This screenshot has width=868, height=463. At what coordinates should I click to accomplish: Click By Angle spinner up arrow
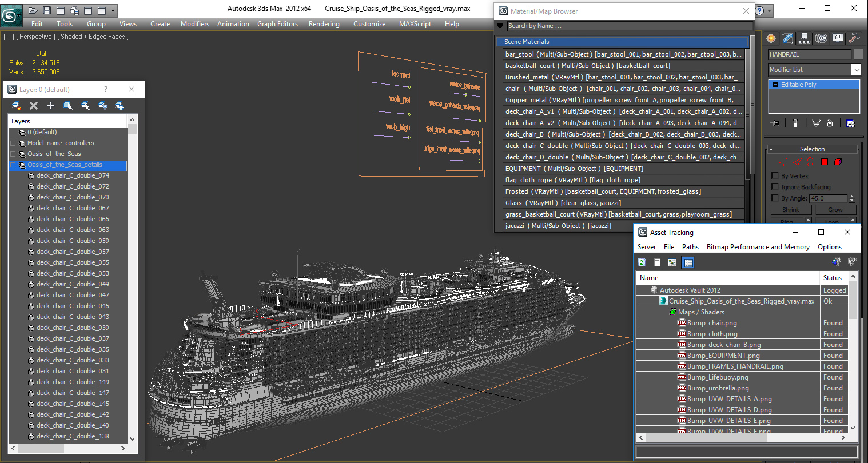coord(851,197)
